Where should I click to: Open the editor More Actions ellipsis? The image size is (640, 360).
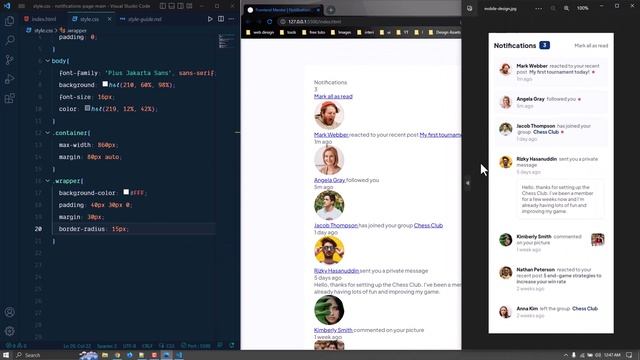[x=231, y=19]
